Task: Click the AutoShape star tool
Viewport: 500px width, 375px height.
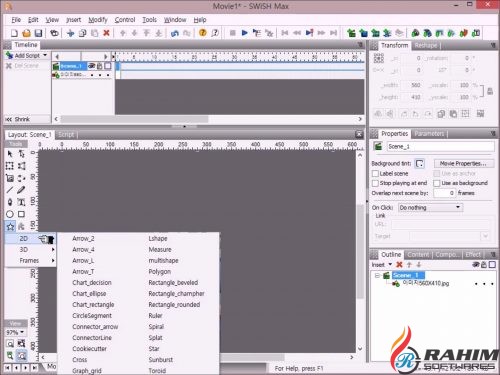Action: (x=10, y=227)
